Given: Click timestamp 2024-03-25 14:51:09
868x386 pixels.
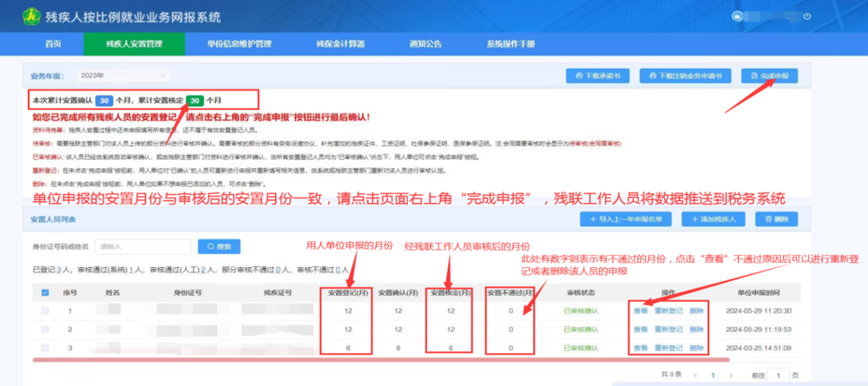Looking at the screenshot, I should 759,348.
